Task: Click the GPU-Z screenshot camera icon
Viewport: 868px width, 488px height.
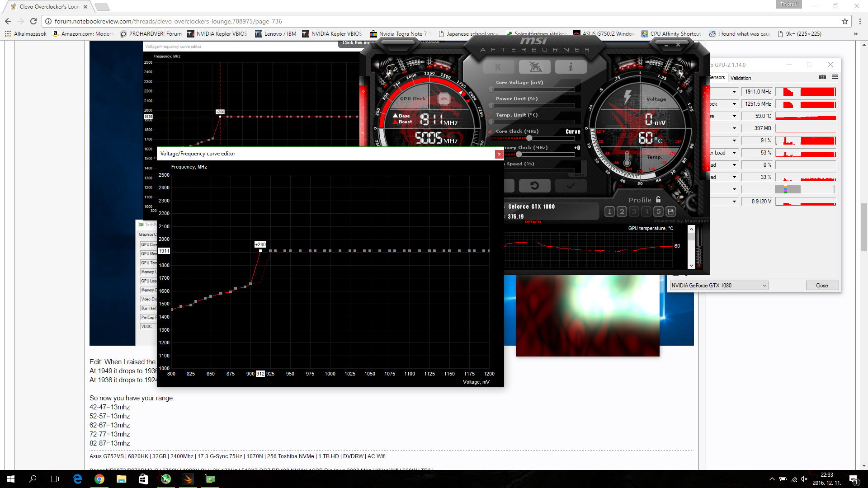Action: [822, 77]
